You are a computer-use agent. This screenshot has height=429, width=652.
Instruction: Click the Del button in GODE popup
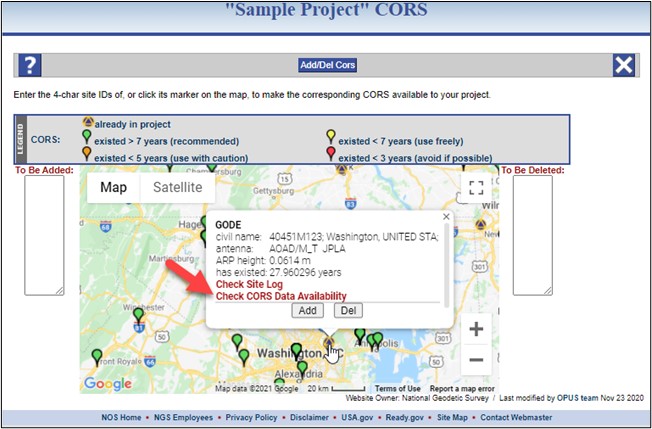348,311
